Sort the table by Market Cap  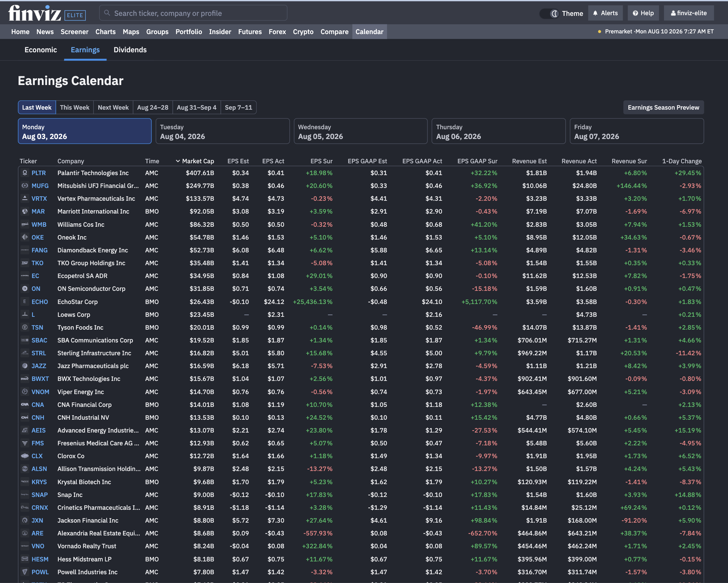[x=195, y=161]
